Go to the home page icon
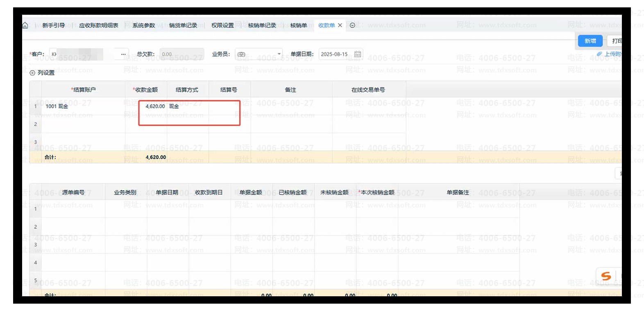644x311 pixels. tap(25, 25)
